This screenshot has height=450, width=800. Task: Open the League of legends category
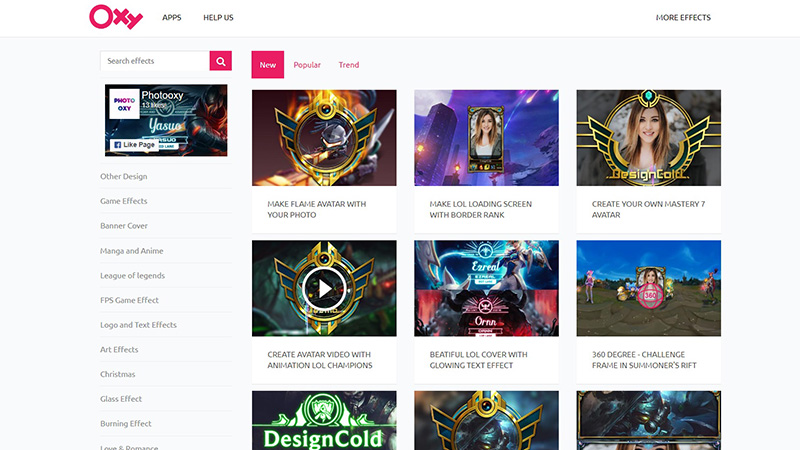132,276
